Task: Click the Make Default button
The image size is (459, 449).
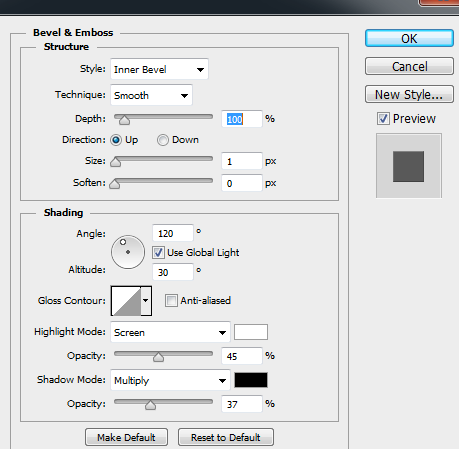Action: (x=126, y=437)
